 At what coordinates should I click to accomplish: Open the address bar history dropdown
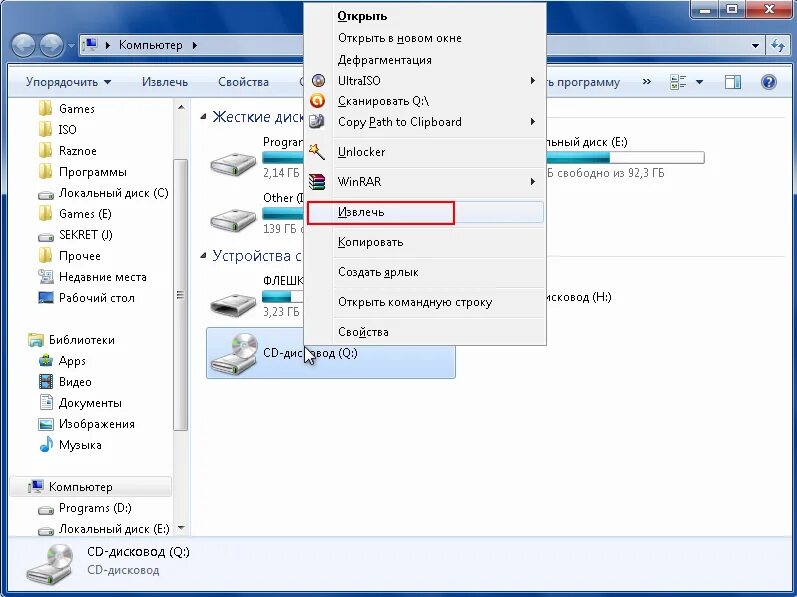(755, 45)
